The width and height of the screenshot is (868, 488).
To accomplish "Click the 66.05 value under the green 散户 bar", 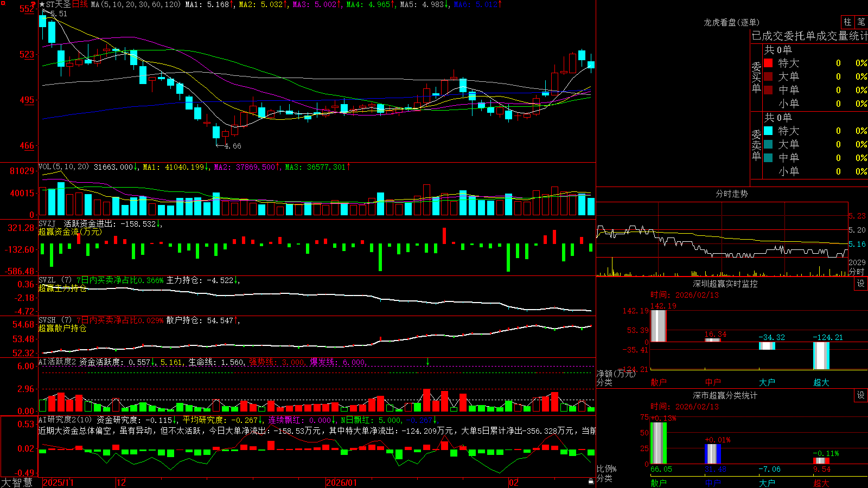I will point(661,469).
